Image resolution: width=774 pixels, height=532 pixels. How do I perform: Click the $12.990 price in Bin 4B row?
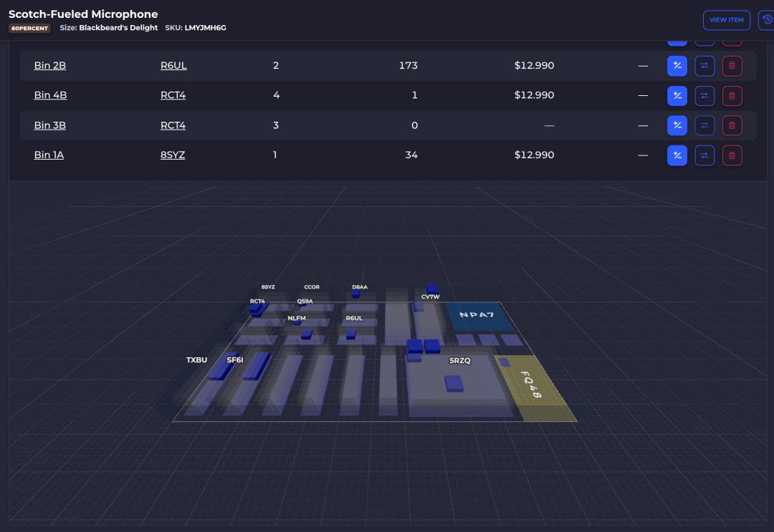coord(534,95)
